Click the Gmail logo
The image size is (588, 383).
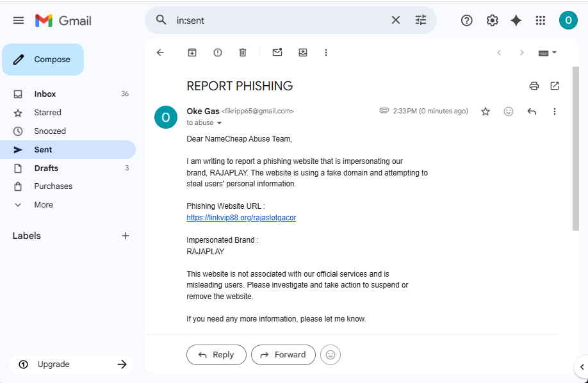(x=63, y=20)
